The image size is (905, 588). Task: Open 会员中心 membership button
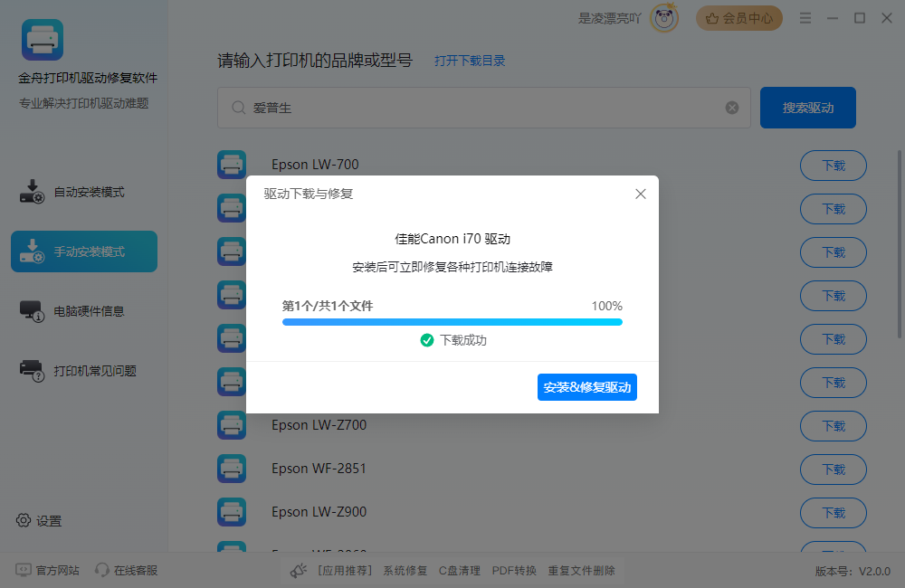(x=738, y=18)
